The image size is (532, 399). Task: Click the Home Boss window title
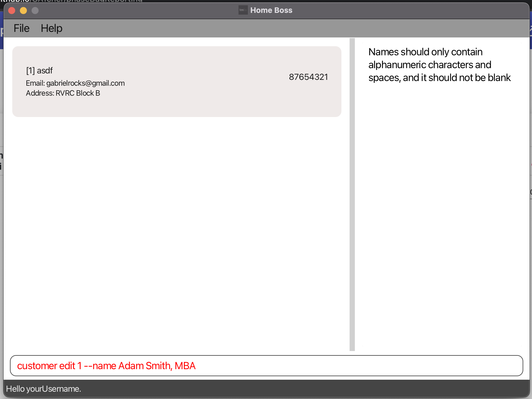tap(271, 10)
